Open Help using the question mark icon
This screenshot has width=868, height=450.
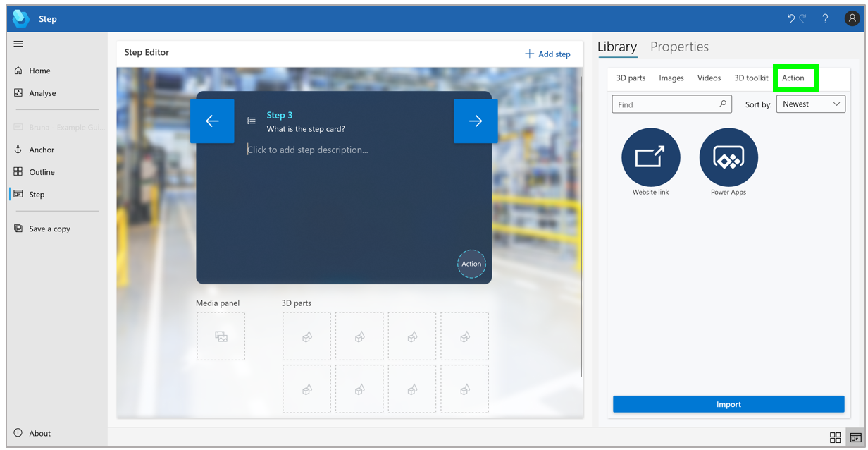[x=824, y=18]
